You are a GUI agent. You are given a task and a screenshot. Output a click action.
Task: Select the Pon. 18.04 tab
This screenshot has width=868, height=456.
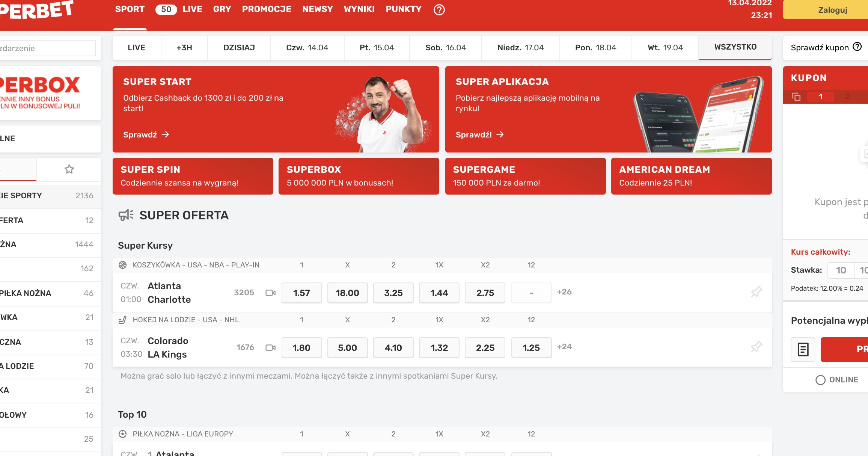595,48
